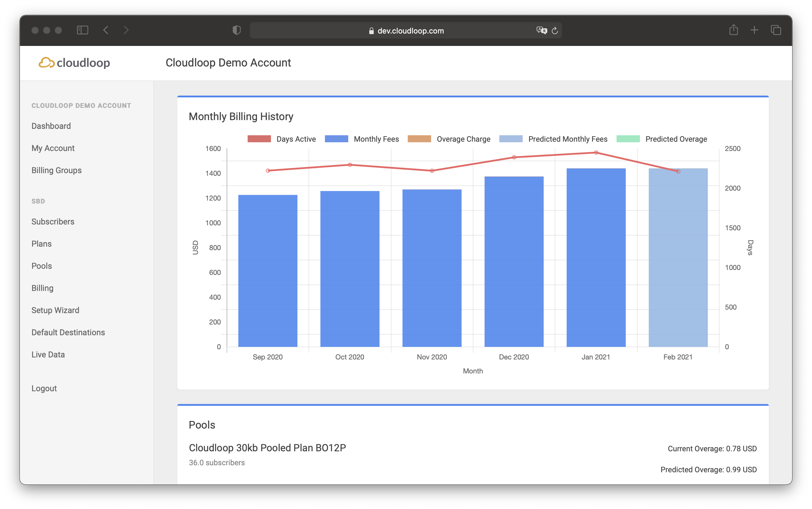Click the Safari sidebar toggle icon
Screen dimensions: 812x509
tap(83, 30)
